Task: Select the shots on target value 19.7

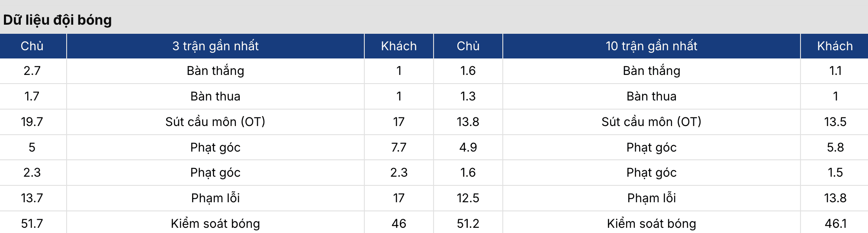Action: pyautogui.click(x=32, y=122)
